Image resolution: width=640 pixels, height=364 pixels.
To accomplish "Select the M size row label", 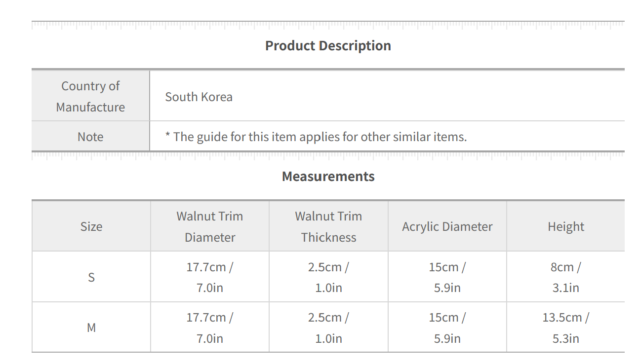I will coord(91,328).
